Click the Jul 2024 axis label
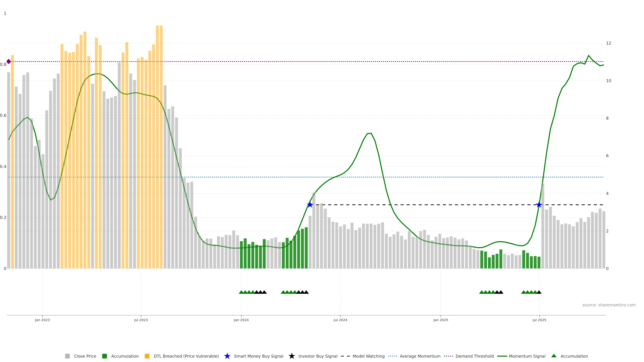 tap(340, 320)
